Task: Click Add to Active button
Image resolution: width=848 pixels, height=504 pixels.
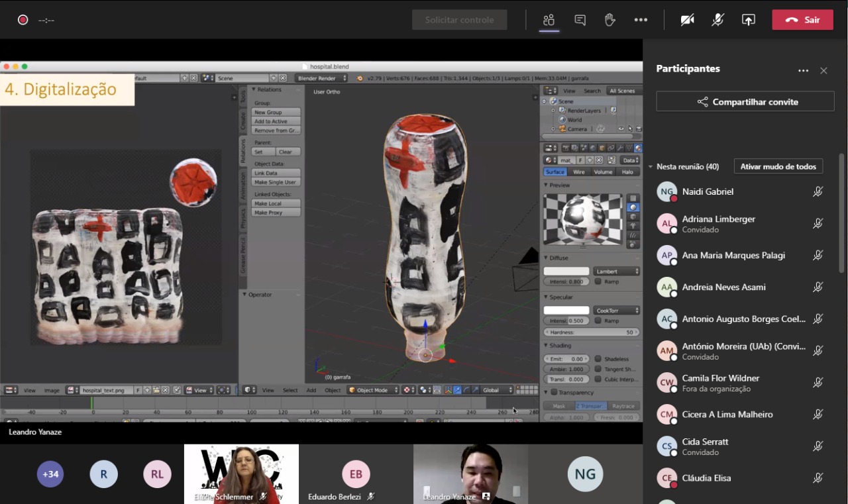Action: pos(276,121)
